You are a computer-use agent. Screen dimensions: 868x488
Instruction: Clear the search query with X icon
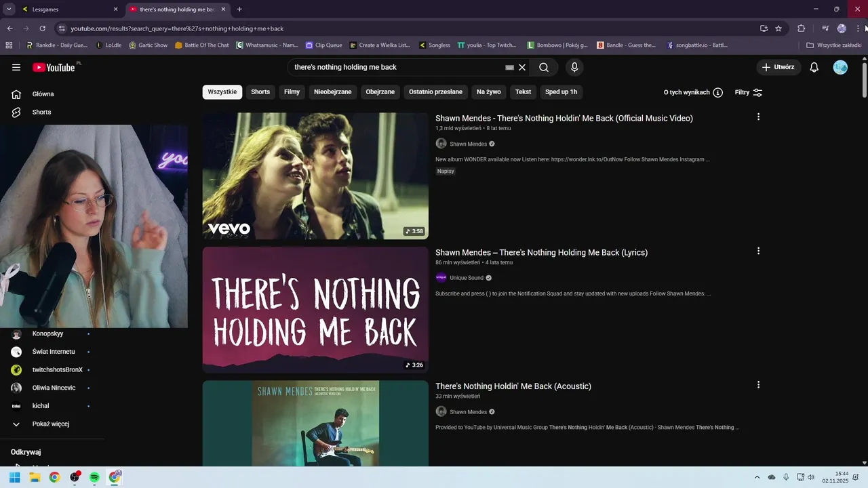point(522,67)
